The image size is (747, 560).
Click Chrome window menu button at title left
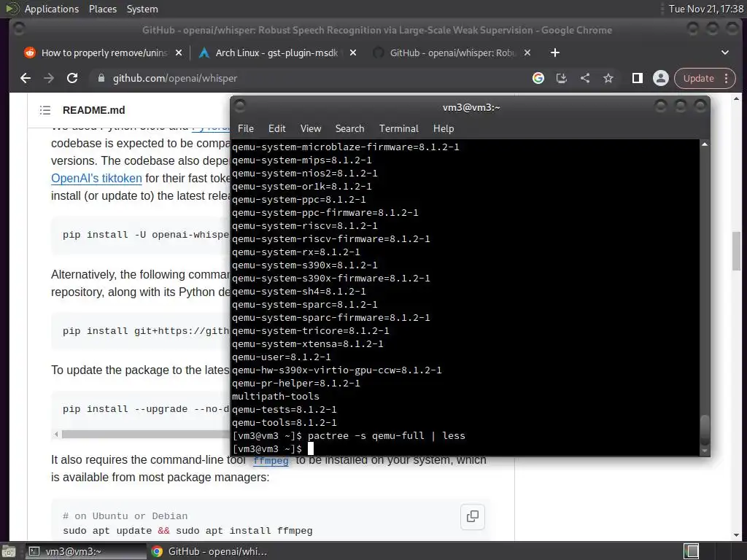coord(19,29)
